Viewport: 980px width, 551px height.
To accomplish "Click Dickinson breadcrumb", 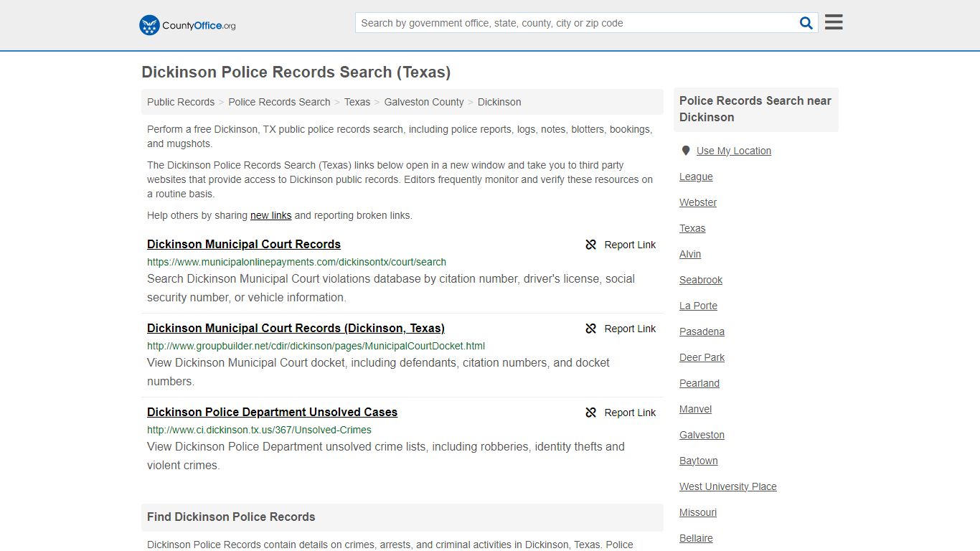I will pos(499,102).
